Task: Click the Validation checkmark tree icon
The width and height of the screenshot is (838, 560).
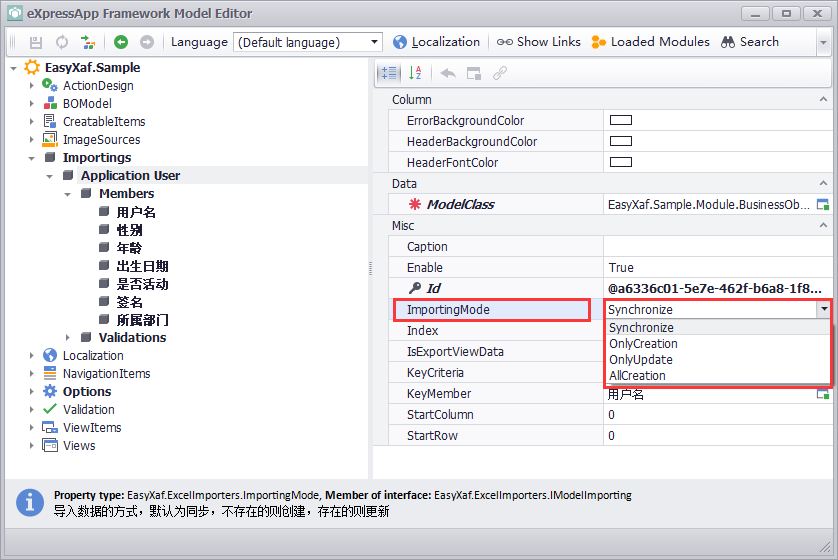Action: click(x=50, y=409)
